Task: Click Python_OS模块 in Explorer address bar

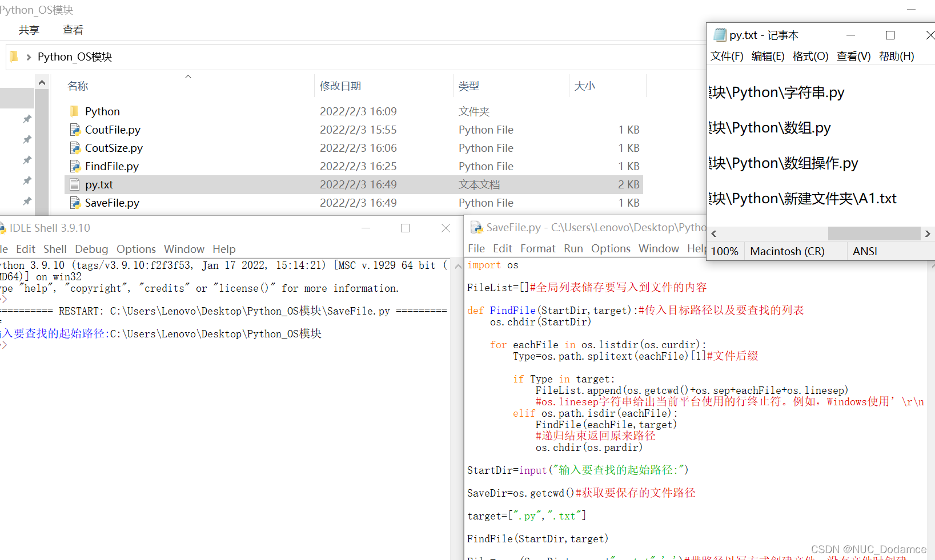Action: [75, 57]
